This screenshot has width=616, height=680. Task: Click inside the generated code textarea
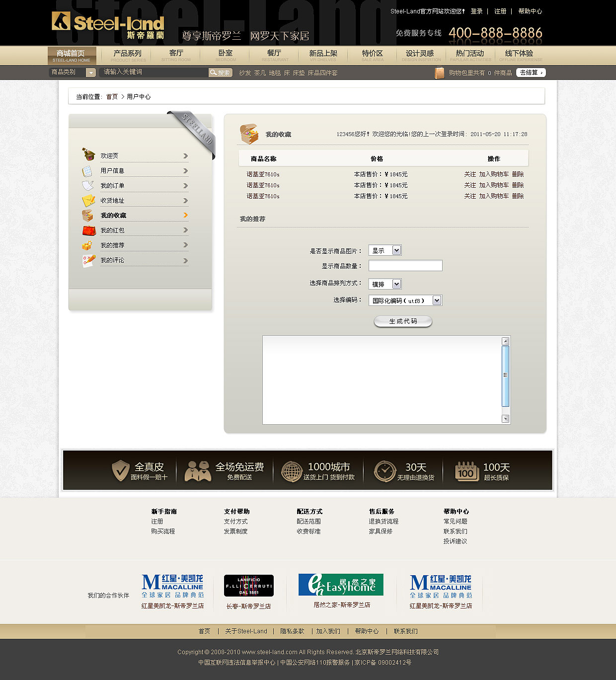click(382, 380)
